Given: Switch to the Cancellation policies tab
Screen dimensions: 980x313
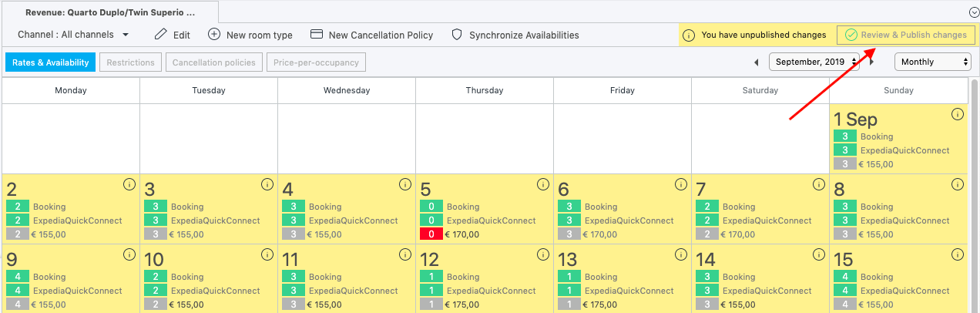Looking at the screenshot, I should click(214, 62).
